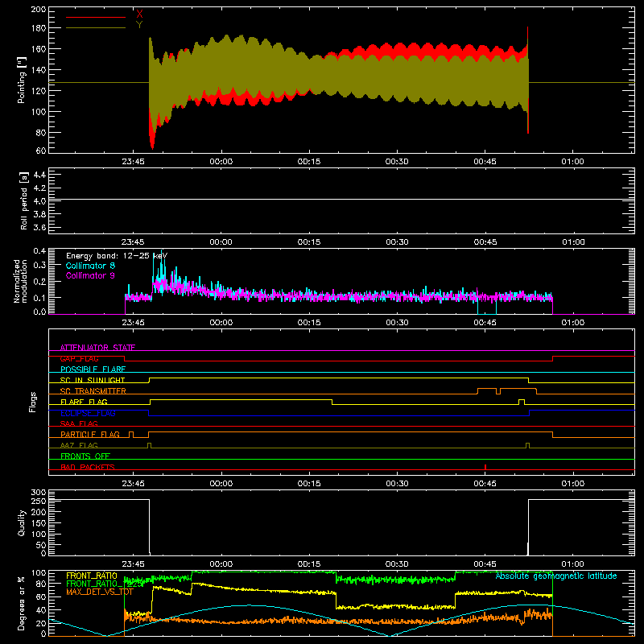This screenshot has width=644, height=644.
Task: Click the POSSIBLE_FLARE flag label
Action: click(x=93, y=369)
